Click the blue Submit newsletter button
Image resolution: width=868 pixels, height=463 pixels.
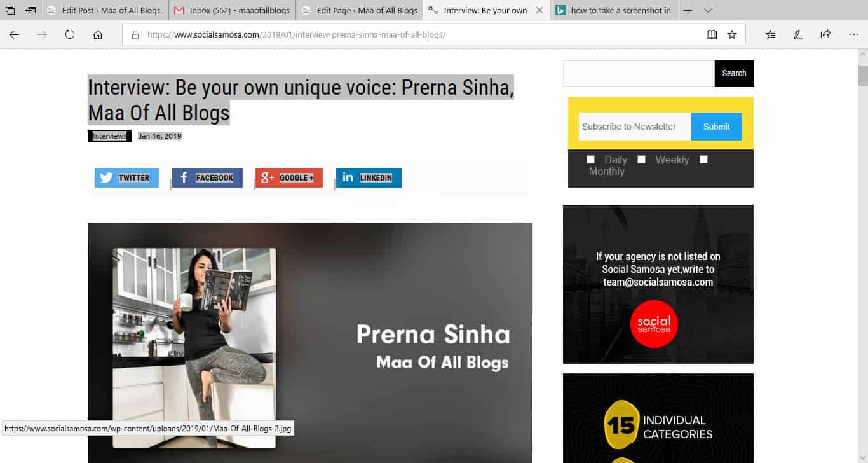716,127
